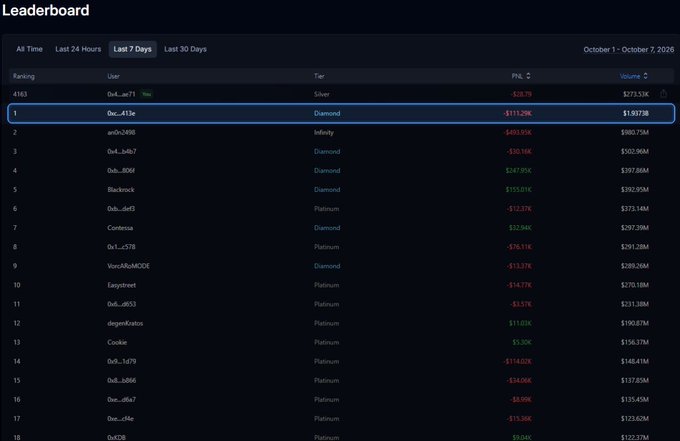Click the Ranking column header

pos(23,76)
